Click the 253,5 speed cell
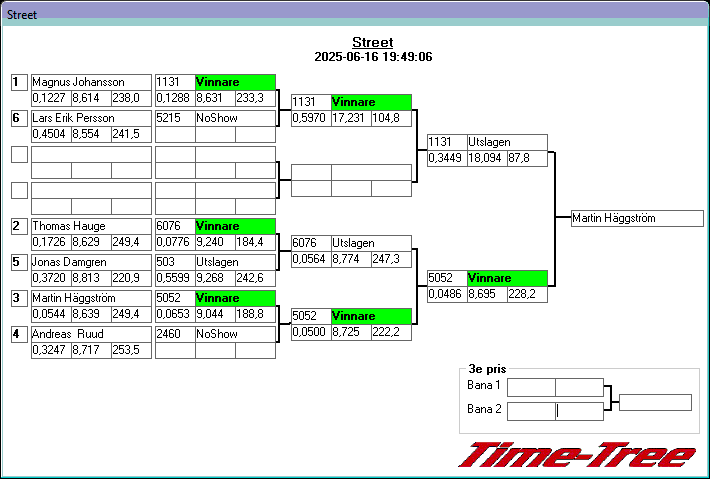 [131, 350]
